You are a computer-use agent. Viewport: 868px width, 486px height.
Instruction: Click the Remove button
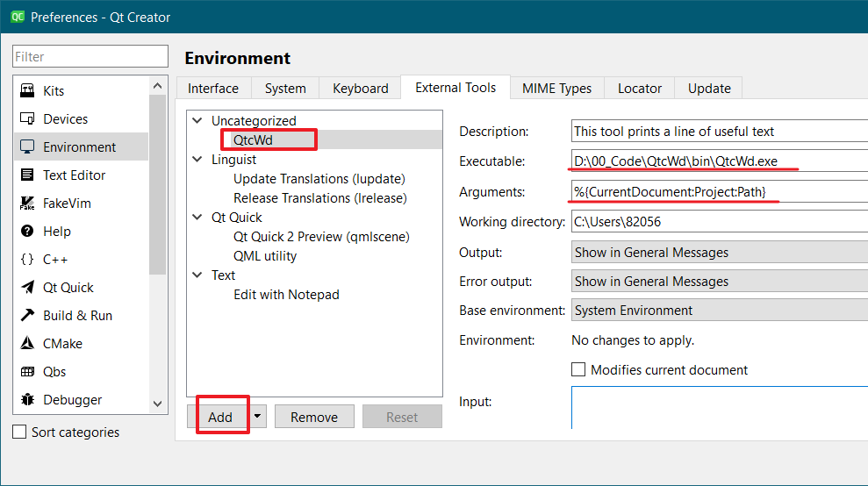point(314,417)
